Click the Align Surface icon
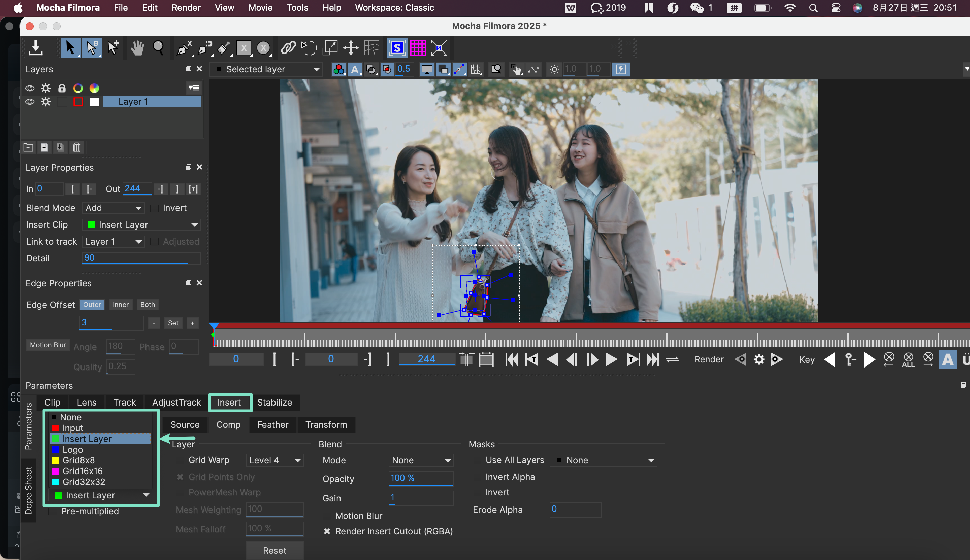Screen dimensions: 970x560 pos(439,48)
